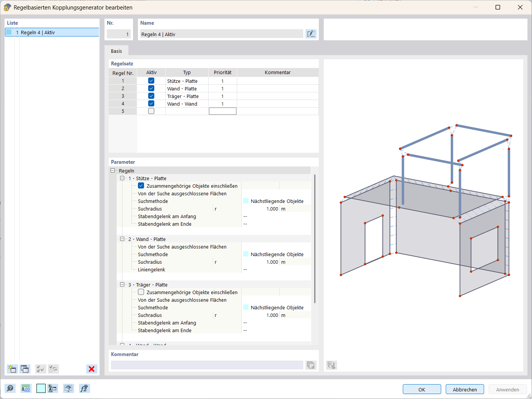532x399 pixels.
Task: Click the Anwenden button
Action: pyautogui.click(x=507, y=389)
